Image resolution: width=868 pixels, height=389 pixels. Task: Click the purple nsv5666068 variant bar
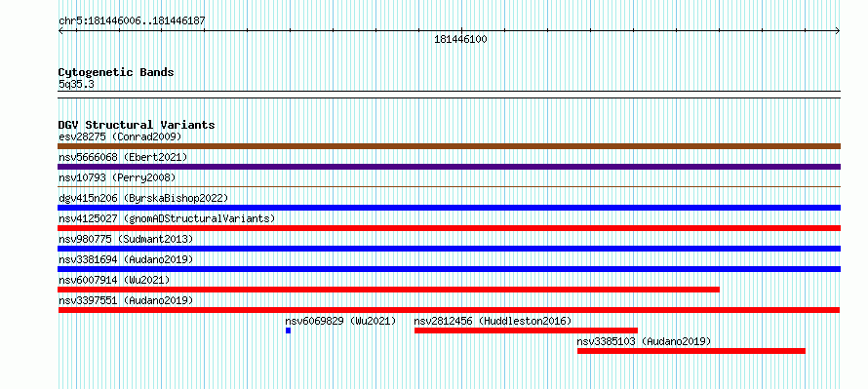pos(449,167)
